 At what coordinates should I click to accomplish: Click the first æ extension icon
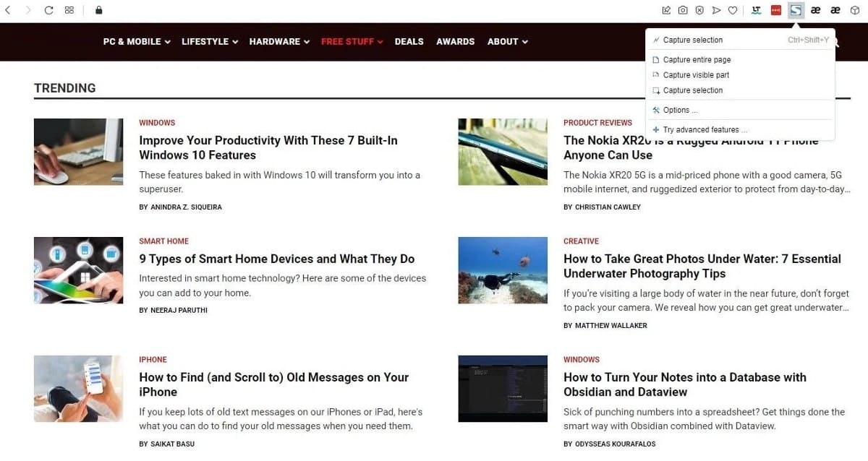[x=815, y=10]
